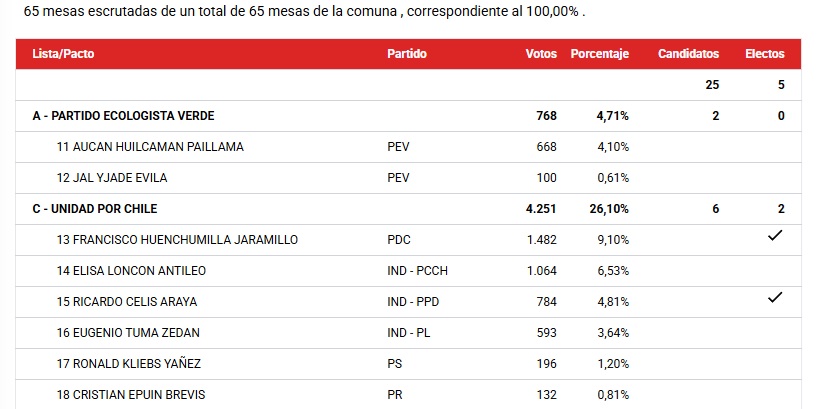Click the elected checkmark for Francisco Huenchumilla
Image resolution: width=821 pixels, height=409 pixels.
[774, 236]
